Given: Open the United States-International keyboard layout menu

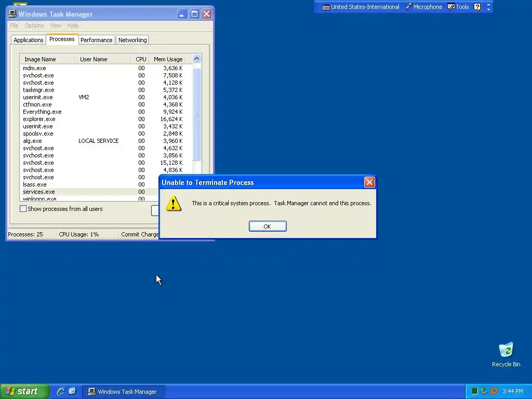Looking at the screenshot, I should pos(361,7).
